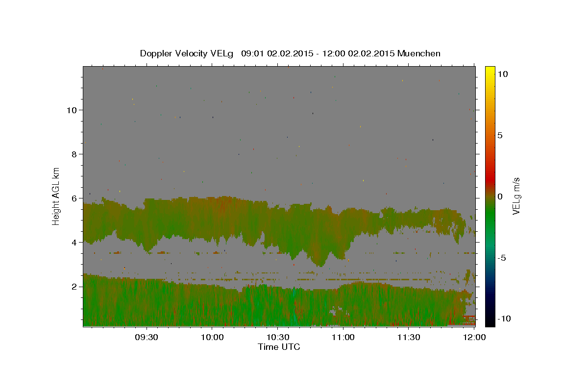Click the height tick label '8'
This screenshot has width=588, height=392.
point(74,154)
